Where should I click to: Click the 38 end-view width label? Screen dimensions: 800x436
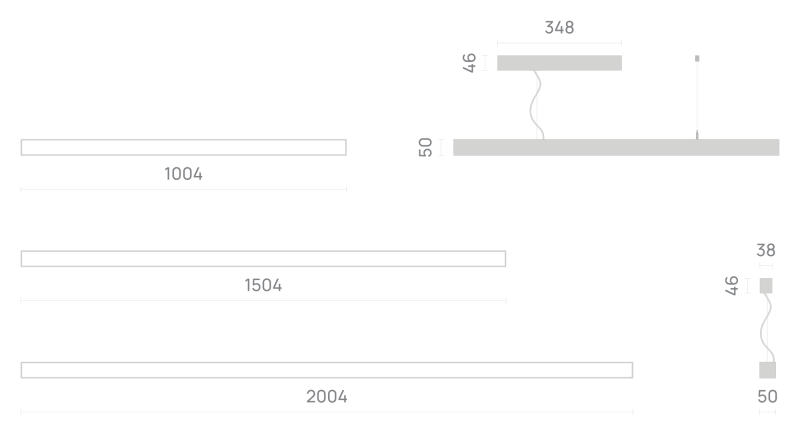click(765, 250)
